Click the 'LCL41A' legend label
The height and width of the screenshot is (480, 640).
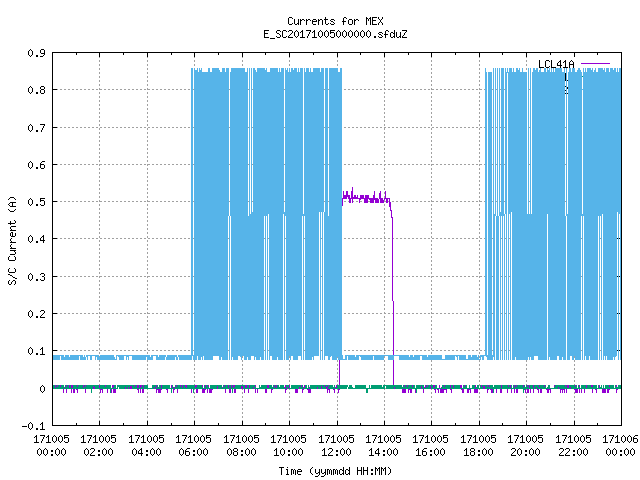coord(556,64)
